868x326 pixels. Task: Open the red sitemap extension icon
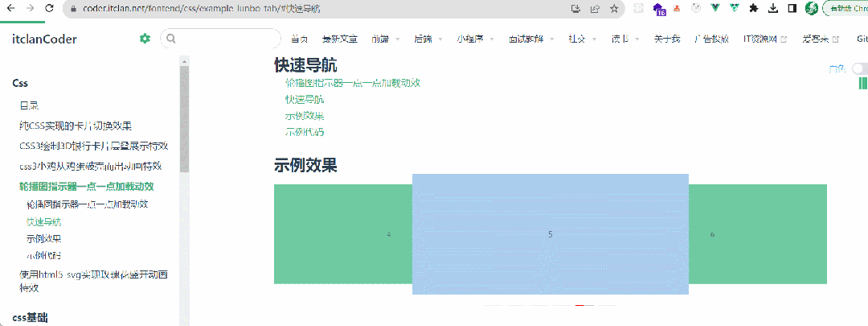click(677, 8)
